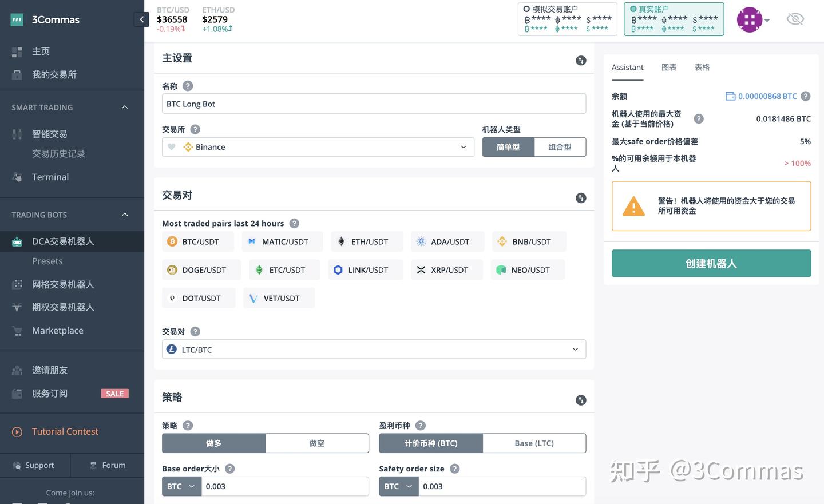824x504 pixels.
Task: Click the bot name input field
Action: 374,103
